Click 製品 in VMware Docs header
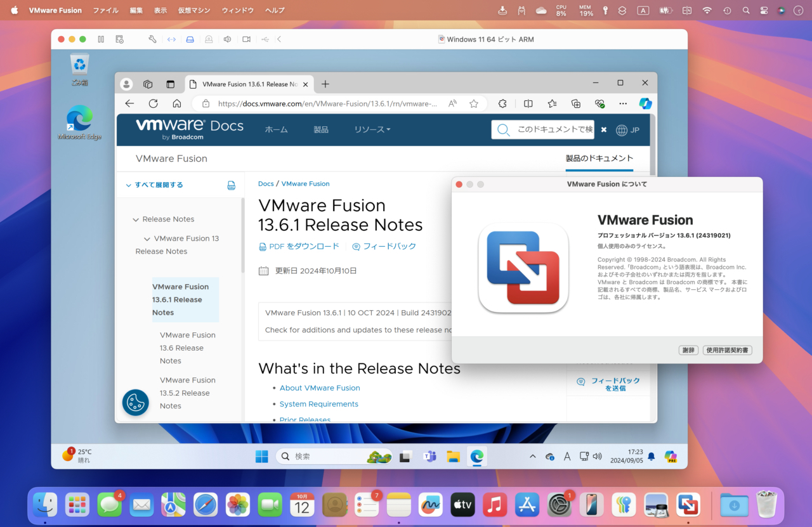The image size is (812, 527). click(x=321, y=129)
